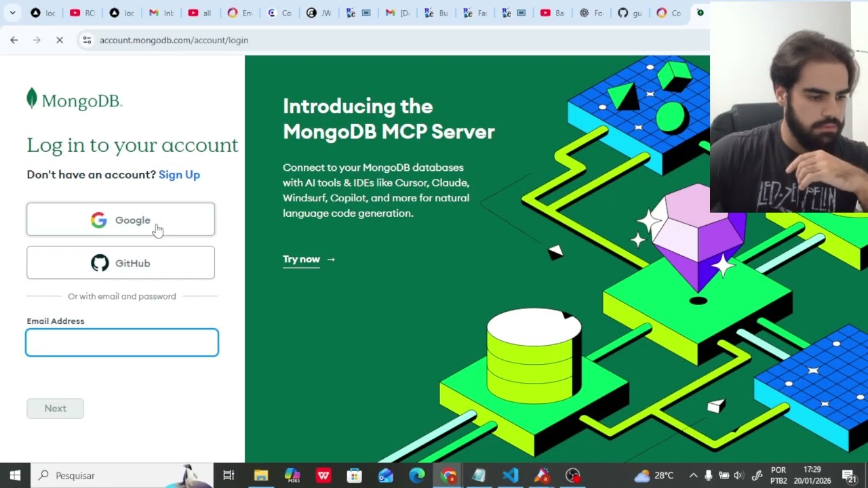Open volume control in system tray
Screen dimensions: 868x488
738,475
